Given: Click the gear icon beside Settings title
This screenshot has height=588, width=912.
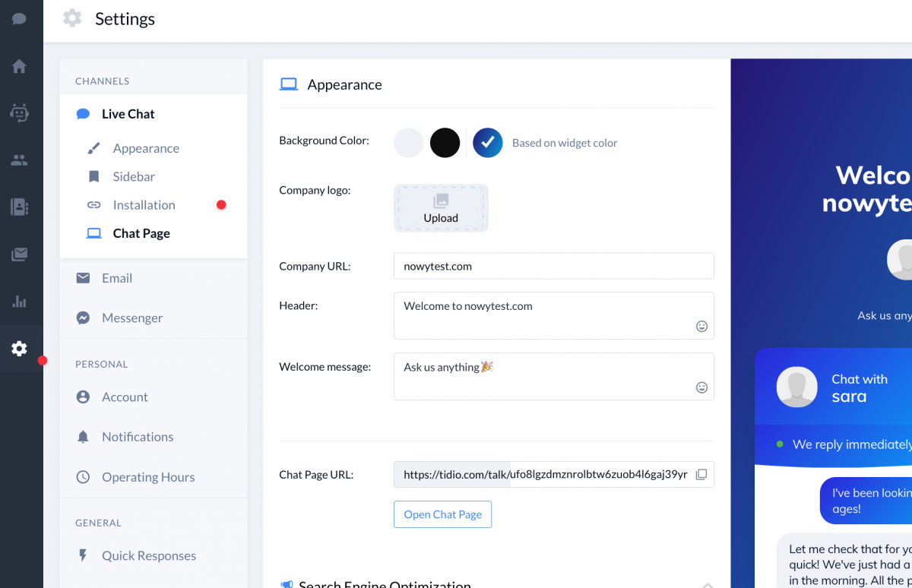Looking at the screenshot, I should pyautogui.click(x=72, y=18).
